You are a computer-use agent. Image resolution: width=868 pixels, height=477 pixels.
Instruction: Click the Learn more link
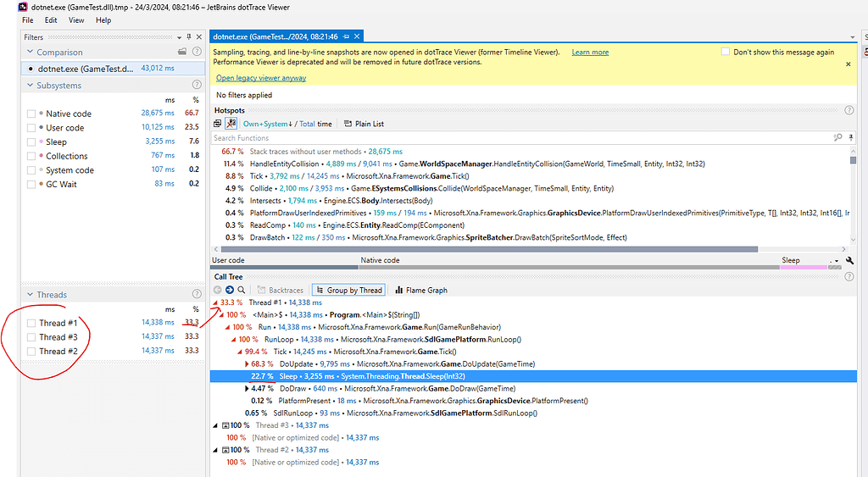point(590,52)
